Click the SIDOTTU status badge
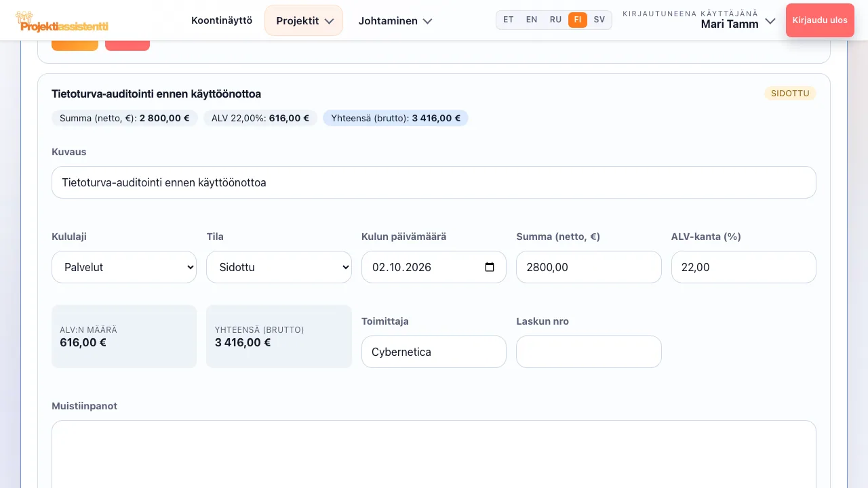The width and height of the screenshot is (868, 488). point(790,94)
